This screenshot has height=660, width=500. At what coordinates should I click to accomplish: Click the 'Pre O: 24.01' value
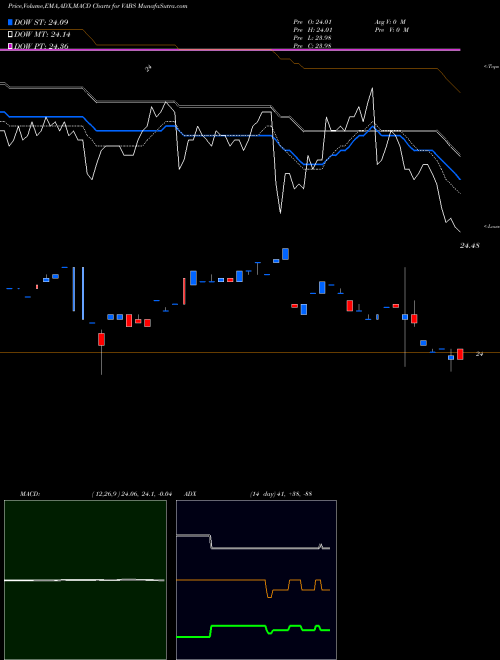coord(312,22)
